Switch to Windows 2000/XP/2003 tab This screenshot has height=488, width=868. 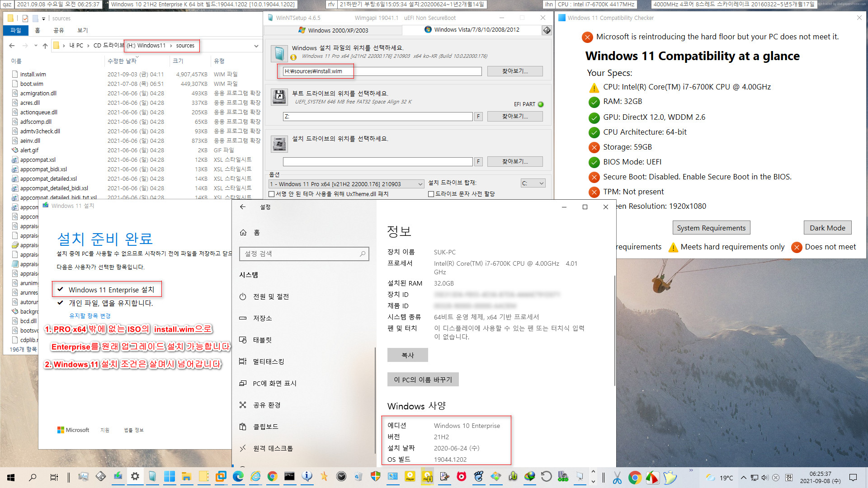pos(333,30)
